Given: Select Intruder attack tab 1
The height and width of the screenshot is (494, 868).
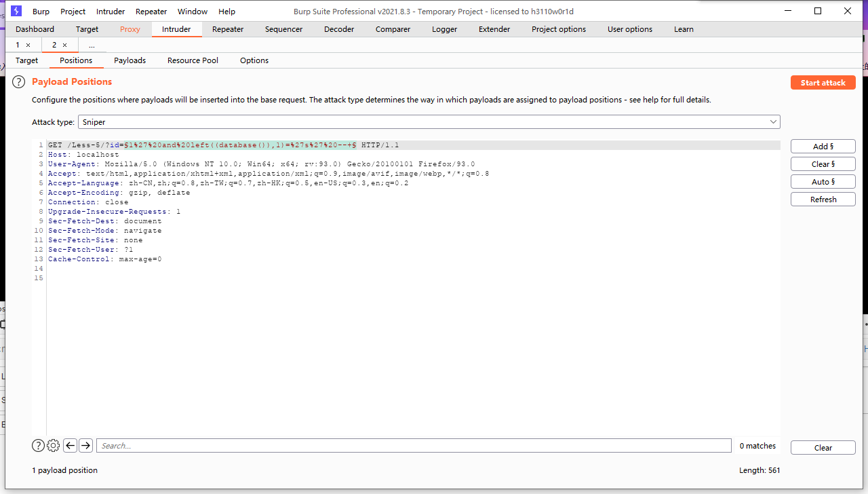Looking at the screenshot, I should coord(18,45).
